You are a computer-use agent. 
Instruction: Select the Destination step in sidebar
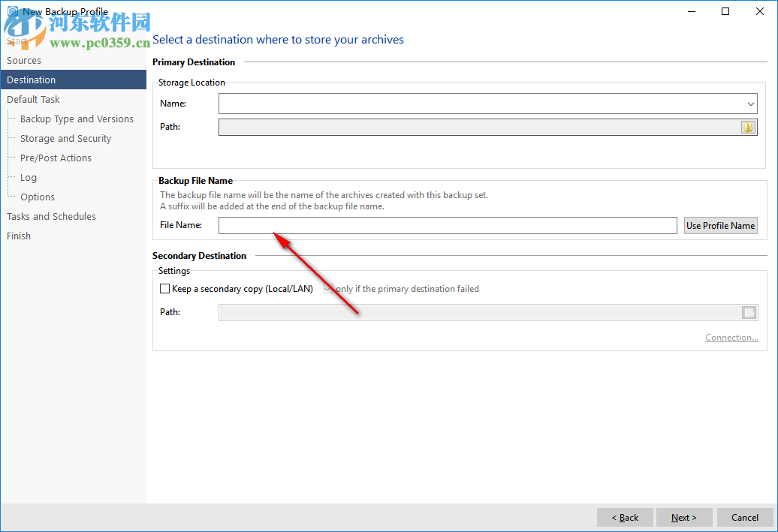(x=74, y=80)
